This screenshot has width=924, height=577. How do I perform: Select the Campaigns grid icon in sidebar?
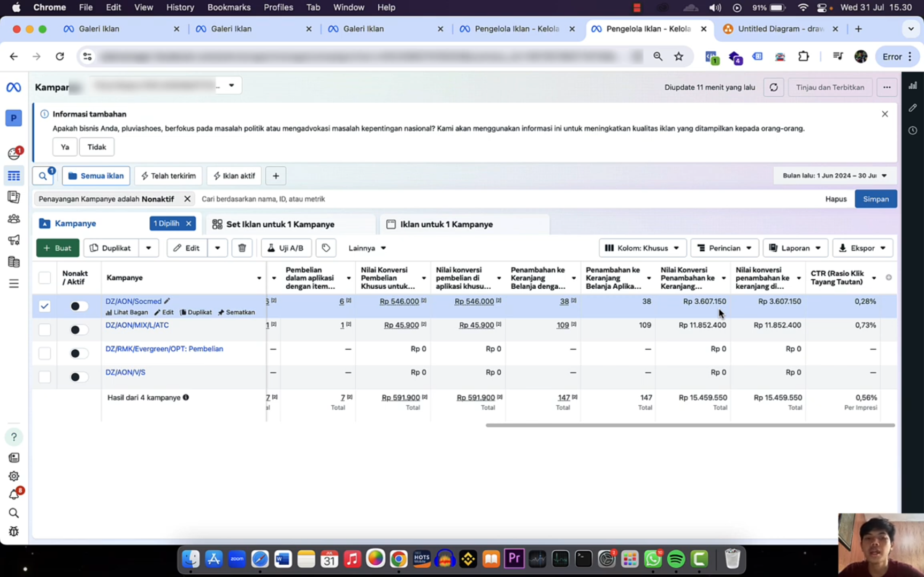tap(13, 175)
